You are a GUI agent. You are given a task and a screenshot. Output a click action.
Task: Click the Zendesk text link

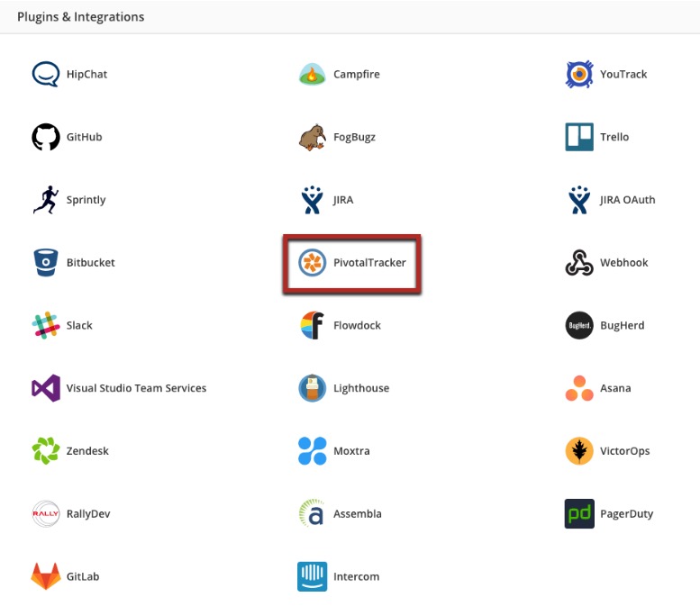[87, 451]
